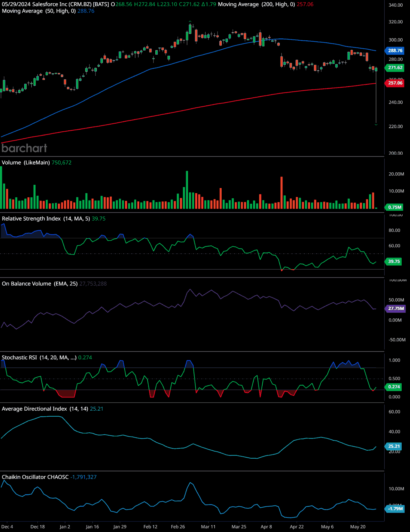410x532 pixels.
Task: Click the 340.00 price axis label
Action: (396, 5)
